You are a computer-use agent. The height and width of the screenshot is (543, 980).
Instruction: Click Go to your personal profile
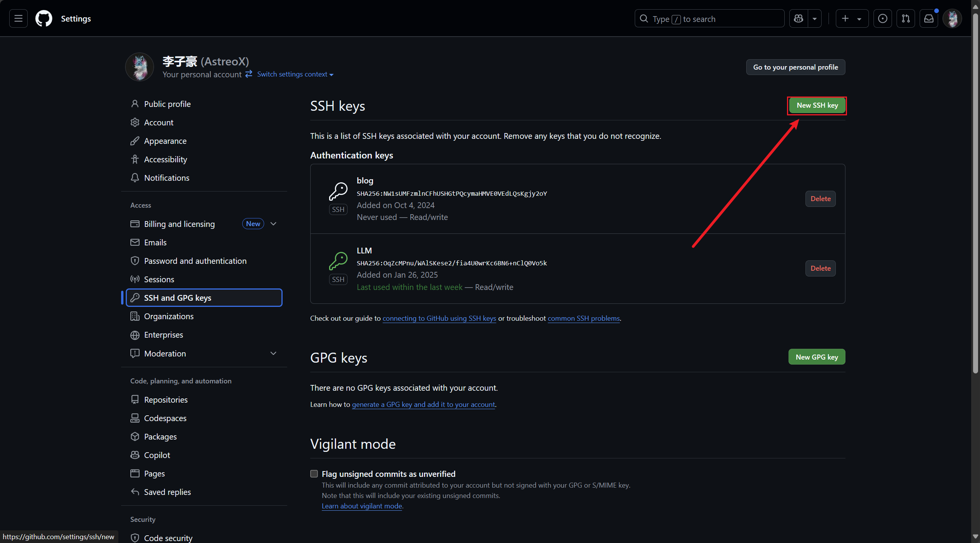point(795,67)
